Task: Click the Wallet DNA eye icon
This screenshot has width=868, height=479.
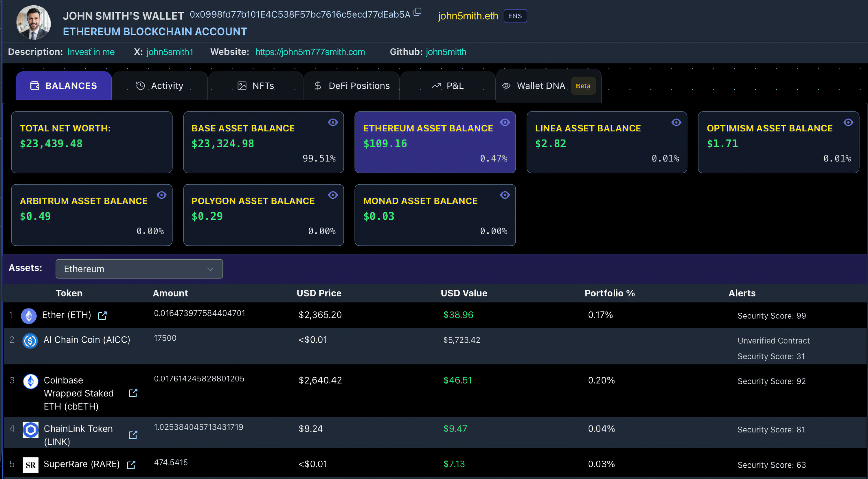Action: tap(506, 86)
